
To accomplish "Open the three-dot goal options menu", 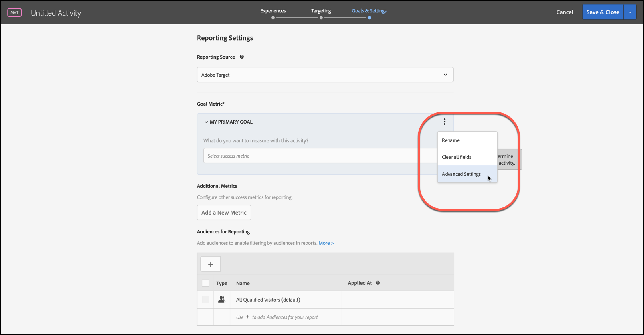I will pyautogui.click(x=444, y=122).
